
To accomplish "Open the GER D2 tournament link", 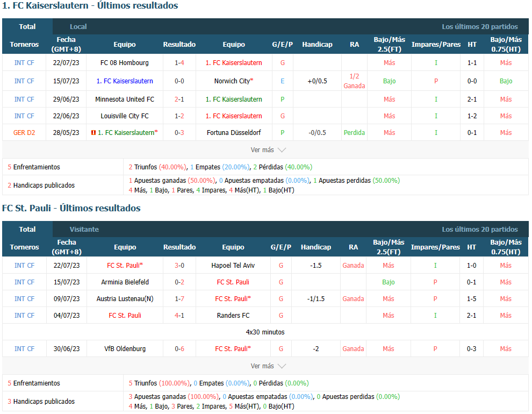I will click(x=24, y=133).
